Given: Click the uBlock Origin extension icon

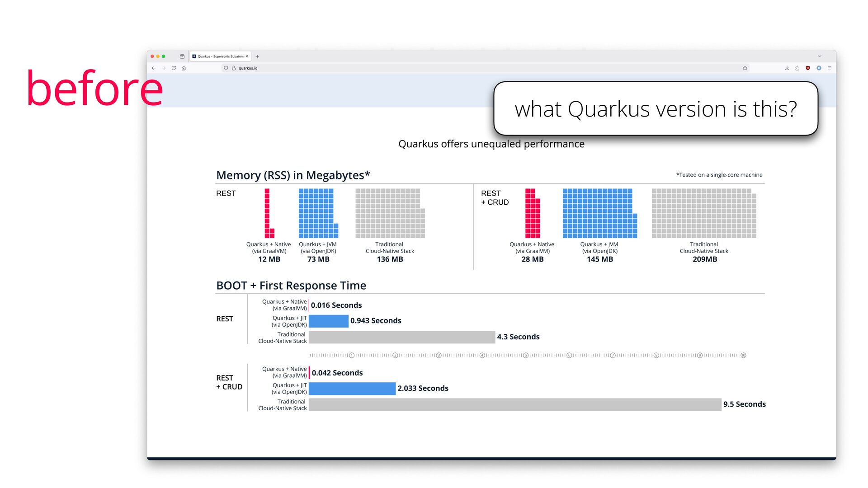Looking at the screenshot, I should (808, 68).
